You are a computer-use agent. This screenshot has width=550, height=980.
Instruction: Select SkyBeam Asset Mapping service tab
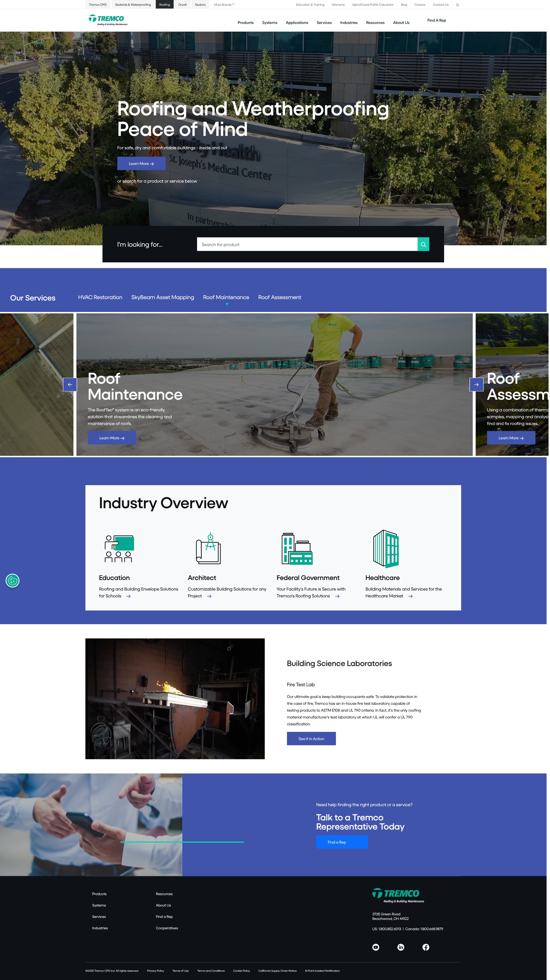coord(163,297)
